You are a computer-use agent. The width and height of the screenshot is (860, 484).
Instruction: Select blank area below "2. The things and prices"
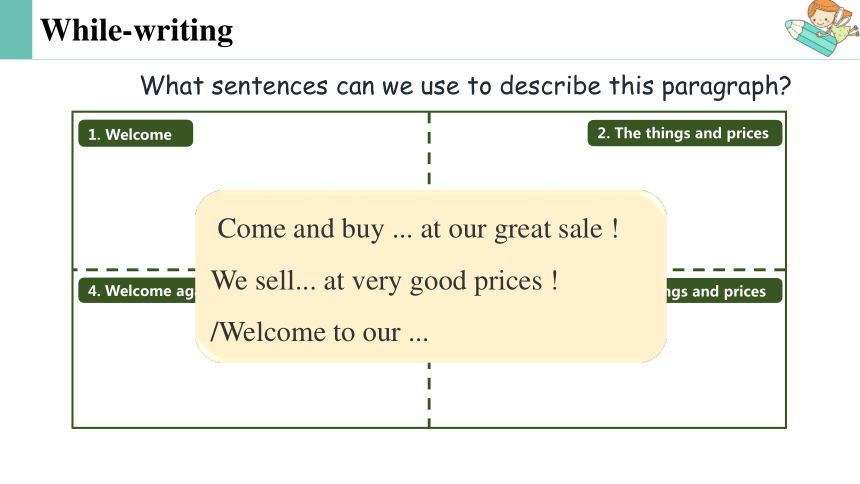[x=724, y=209]
